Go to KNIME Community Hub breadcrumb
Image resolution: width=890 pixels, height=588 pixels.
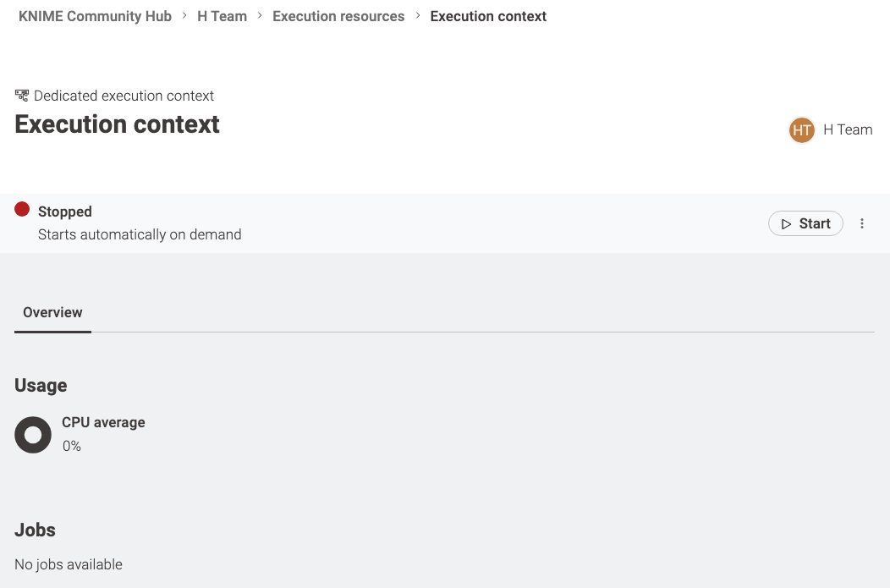point(95,16)
